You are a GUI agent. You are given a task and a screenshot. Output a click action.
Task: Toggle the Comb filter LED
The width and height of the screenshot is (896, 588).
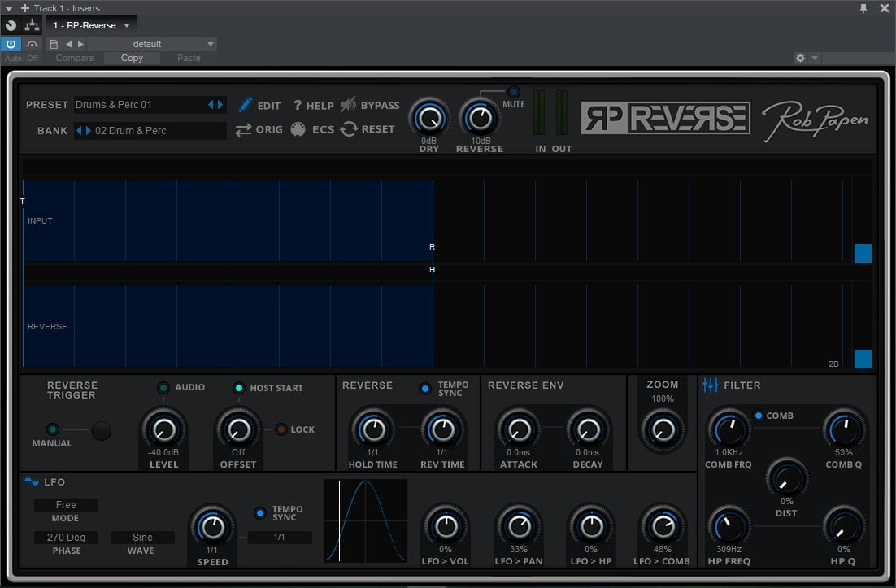pos(759,416)
